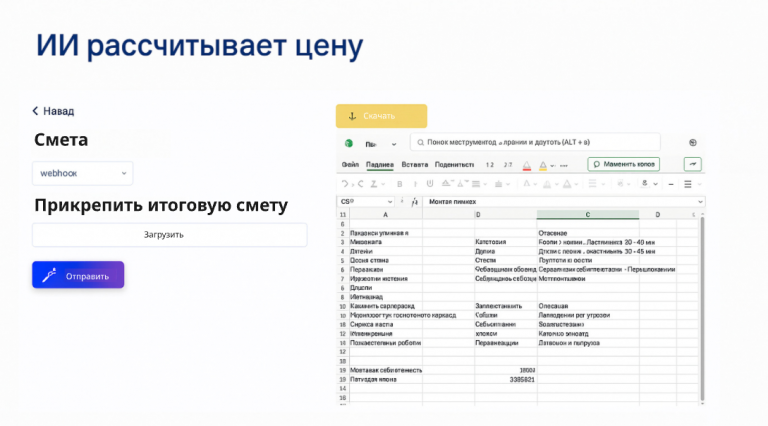768x426 pixels.
Task: Click the Undo arrow in spreadsheet toolbar
Action: (x=346, y=184)
